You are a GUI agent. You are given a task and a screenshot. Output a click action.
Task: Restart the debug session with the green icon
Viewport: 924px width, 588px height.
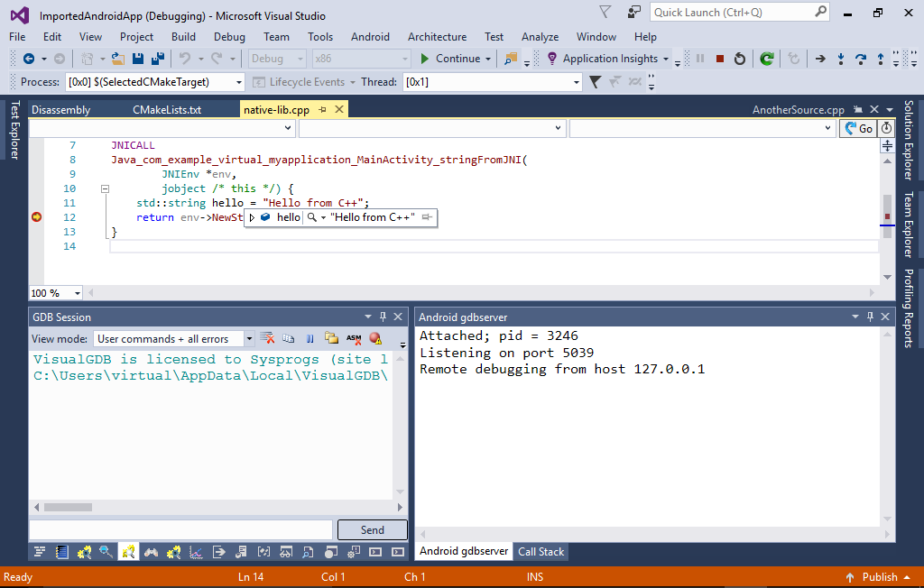[767, 59]
